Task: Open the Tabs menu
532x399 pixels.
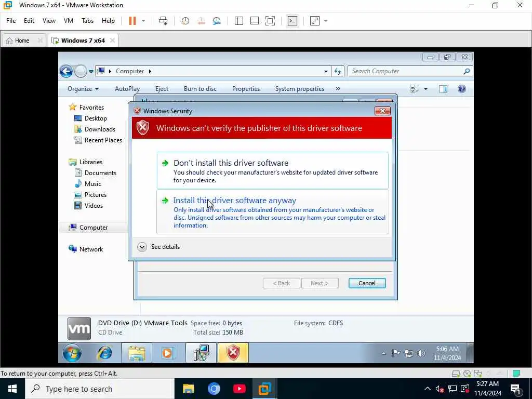Action: [x=87, y=21]
